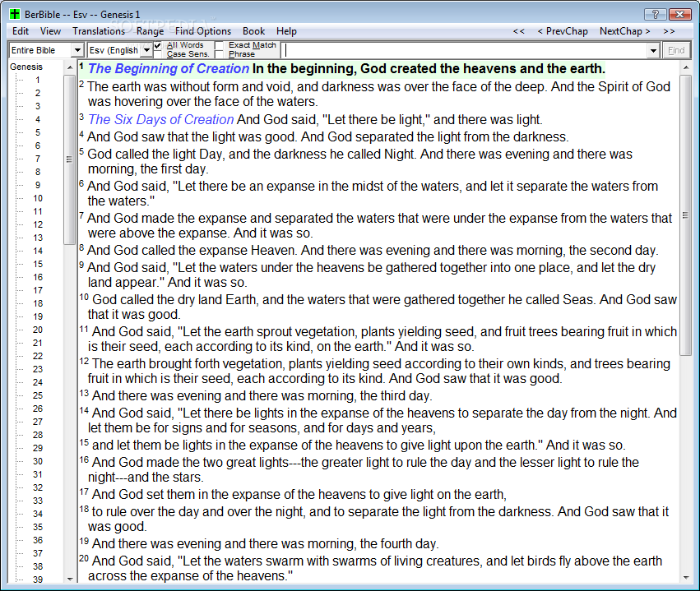Select chapter 2 in Genesis tree
Screen dimensions: 700x591
coord(38,93)
